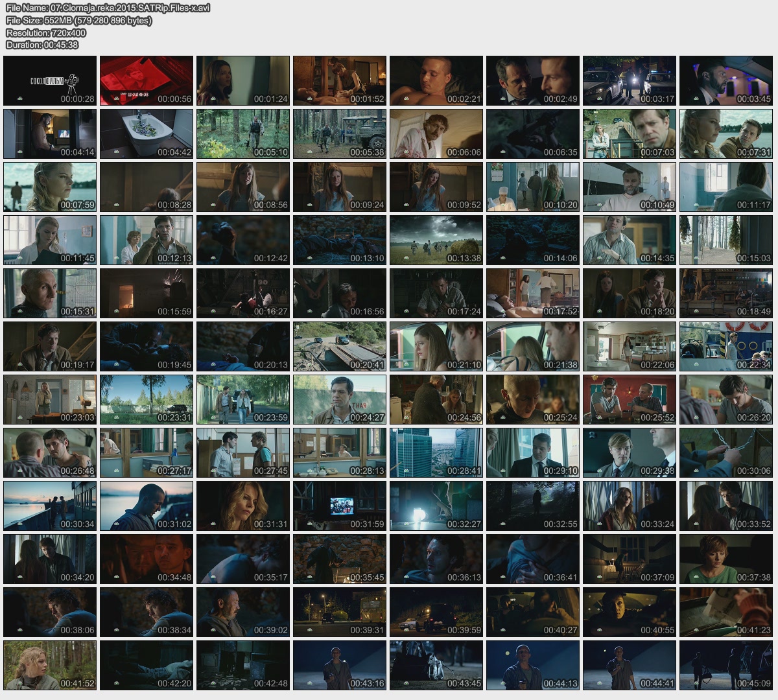
Task: Open the red-tinted frame at 00:00:56
Action: coord(147,80)
